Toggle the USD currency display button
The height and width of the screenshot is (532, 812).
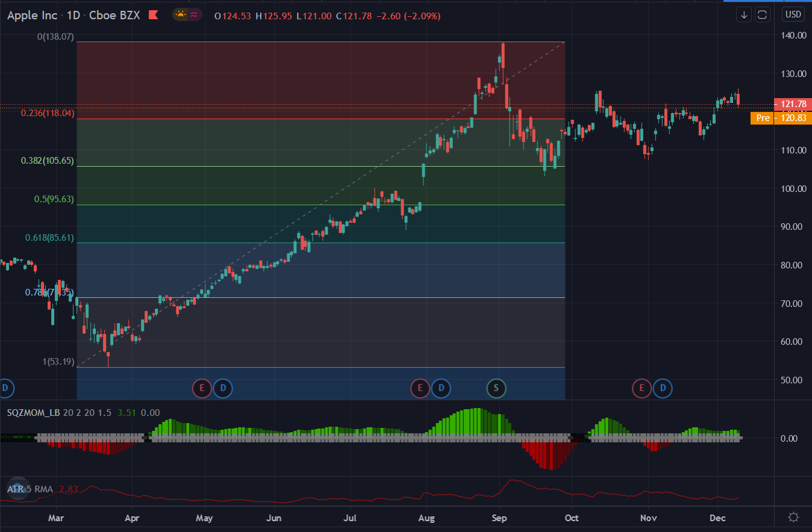793,14
